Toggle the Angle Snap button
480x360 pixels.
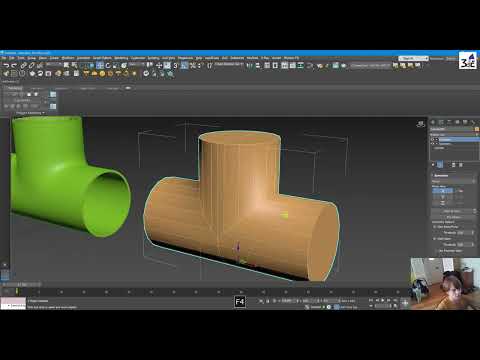(x=184, y=65)
